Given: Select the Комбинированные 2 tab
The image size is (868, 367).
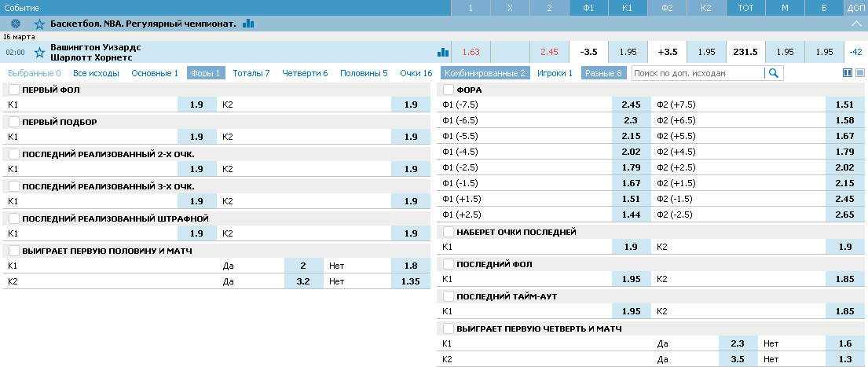Looking at the screenshot, I should (x=485, y=73).
